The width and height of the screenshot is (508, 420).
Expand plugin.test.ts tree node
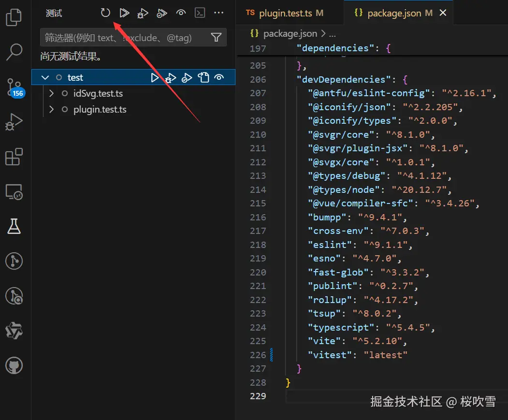pos(51,109)
